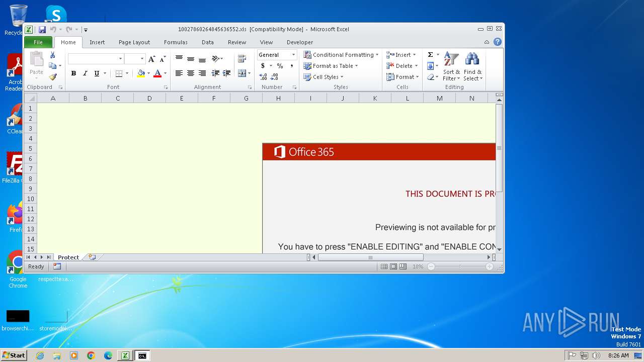The height and width of the screenshot is (362, 644).
Task: Toggle Align Text Right
Action: (202, 73)
